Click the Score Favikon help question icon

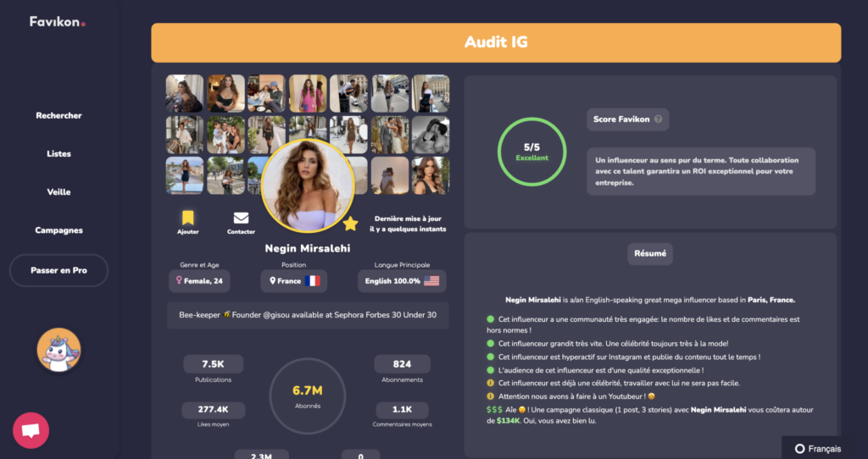(658, 119)
